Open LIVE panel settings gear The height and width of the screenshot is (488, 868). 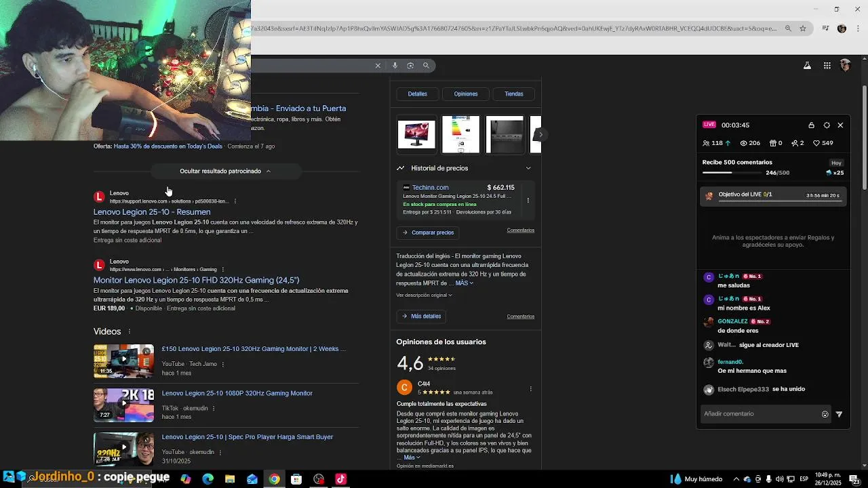pos(827,125)
